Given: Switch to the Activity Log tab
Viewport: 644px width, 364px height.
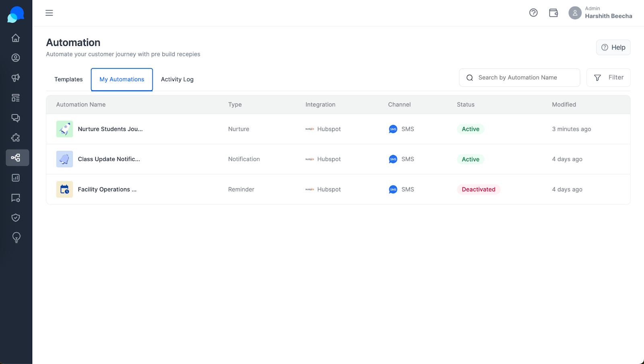Looking at the screenshot, I should (177, 80).
